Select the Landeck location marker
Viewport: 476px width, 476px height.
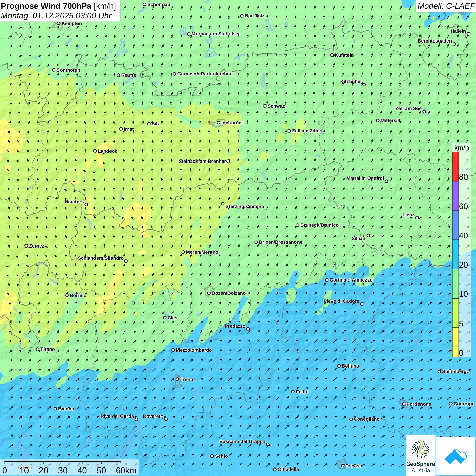[x=95, y=151]
